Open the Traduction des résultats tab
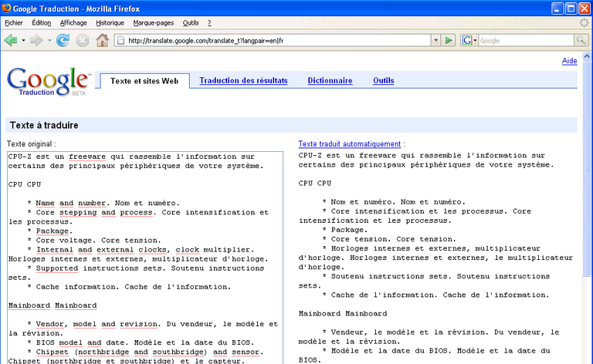Viewport: 593px width, 364px height. pos(243,80)
